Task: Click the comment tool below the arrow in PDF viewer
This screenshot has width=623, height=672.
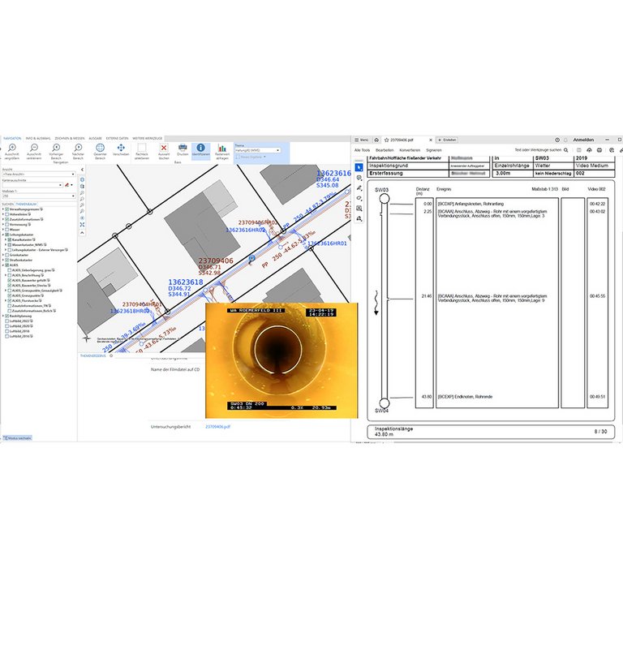Action: pos(359,178)
